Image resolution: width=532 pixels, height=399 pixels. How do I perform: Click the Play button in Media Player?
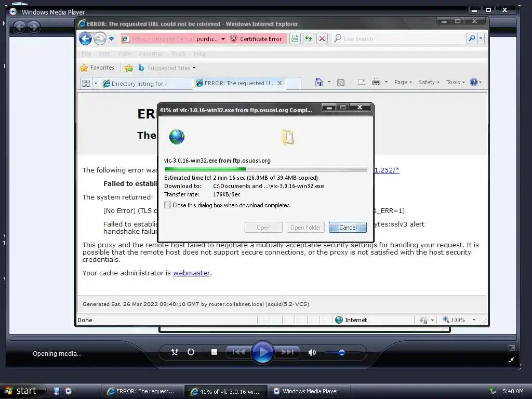click(x=263, y=352)
